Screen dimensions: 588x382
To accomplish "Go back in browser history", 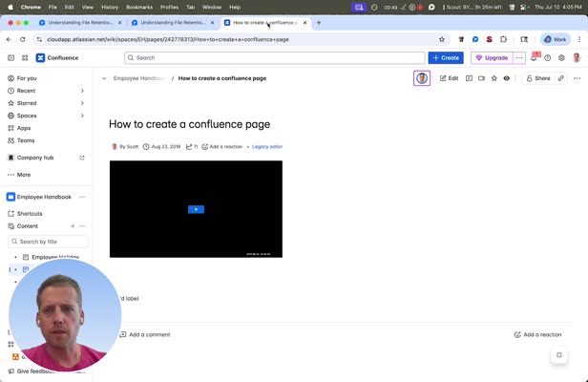I will tap(9, 39).
